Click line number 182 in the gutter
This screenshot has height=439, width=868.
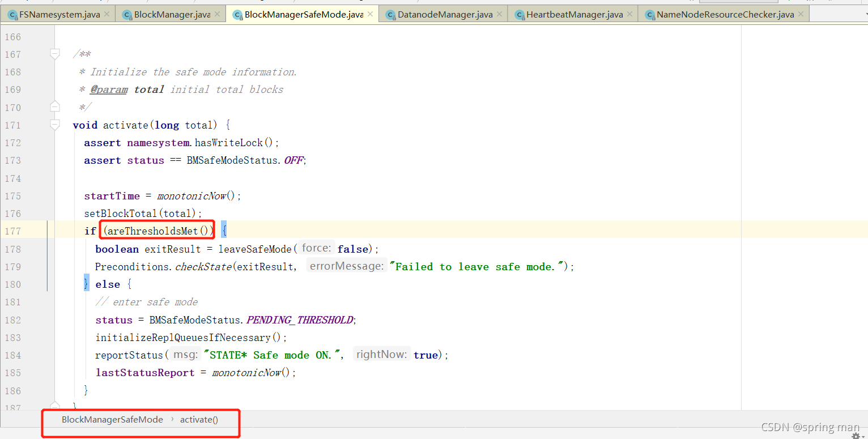click(x=12, y=320)
